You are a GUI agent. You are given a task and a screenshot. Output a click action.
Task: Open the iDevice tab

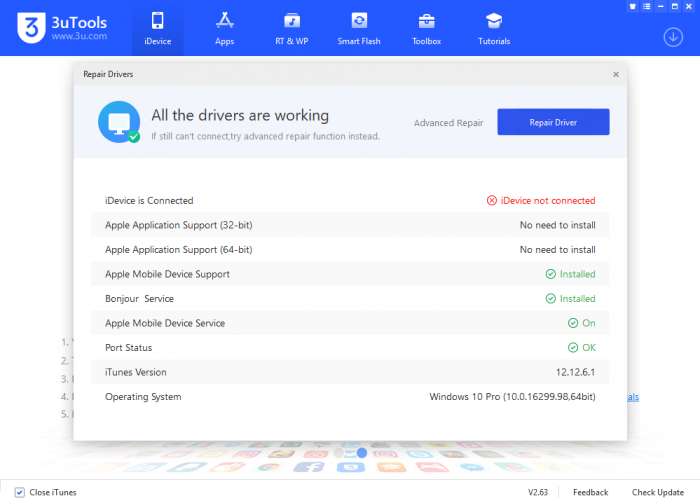[158, 29]
